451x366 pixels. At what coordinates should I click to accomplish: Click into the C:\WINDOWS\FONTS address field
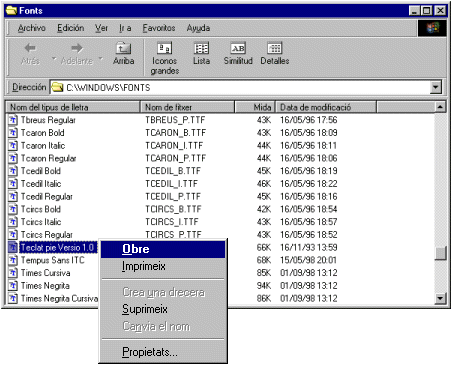pyautogui.click(x=240, y=88)
